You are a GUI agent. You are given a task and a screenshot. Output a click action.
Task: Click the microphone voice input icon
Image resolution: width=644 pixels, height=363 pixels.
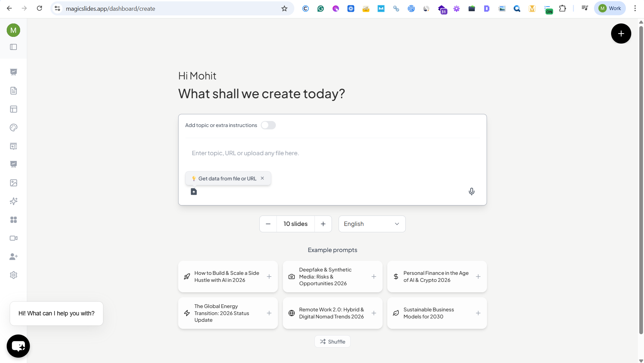coord(472,191)
